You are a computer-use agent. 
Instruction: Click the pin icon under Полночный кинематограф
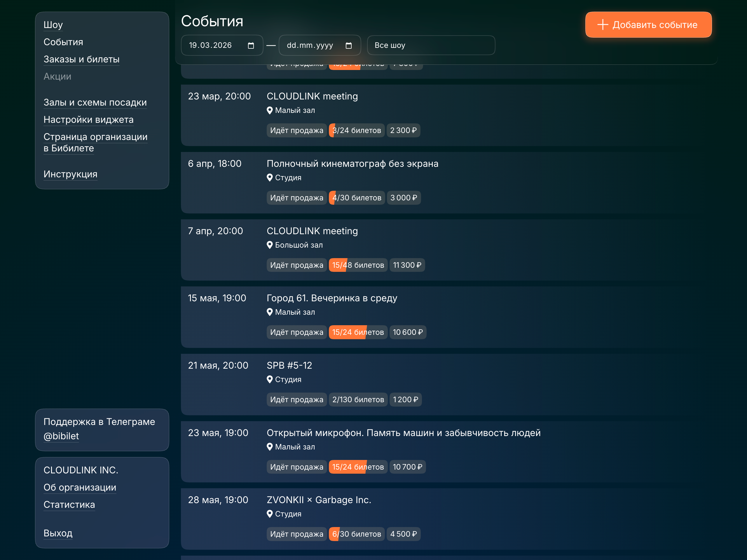[270, 178]
